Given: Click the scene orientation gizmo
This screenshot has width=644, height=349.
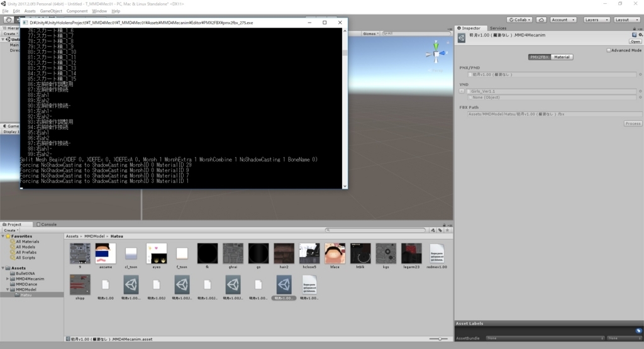Looking at the screenshot, I should pos(436,52).
